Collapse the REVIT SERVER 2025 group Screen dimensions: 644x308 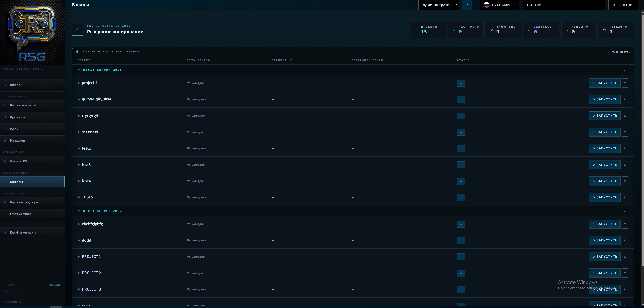point(102,70)
